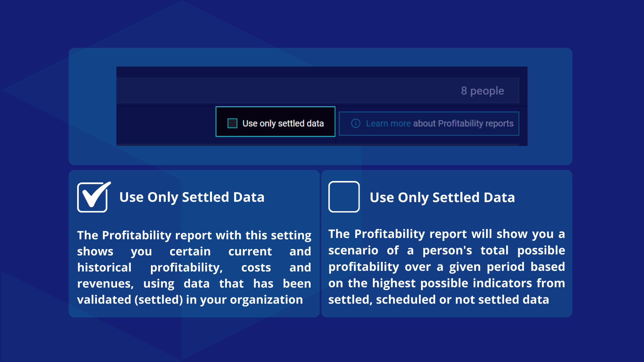Click the large checked checkbox icon
The width and height of the screenshot is (644, 362).
click(94, 197)
